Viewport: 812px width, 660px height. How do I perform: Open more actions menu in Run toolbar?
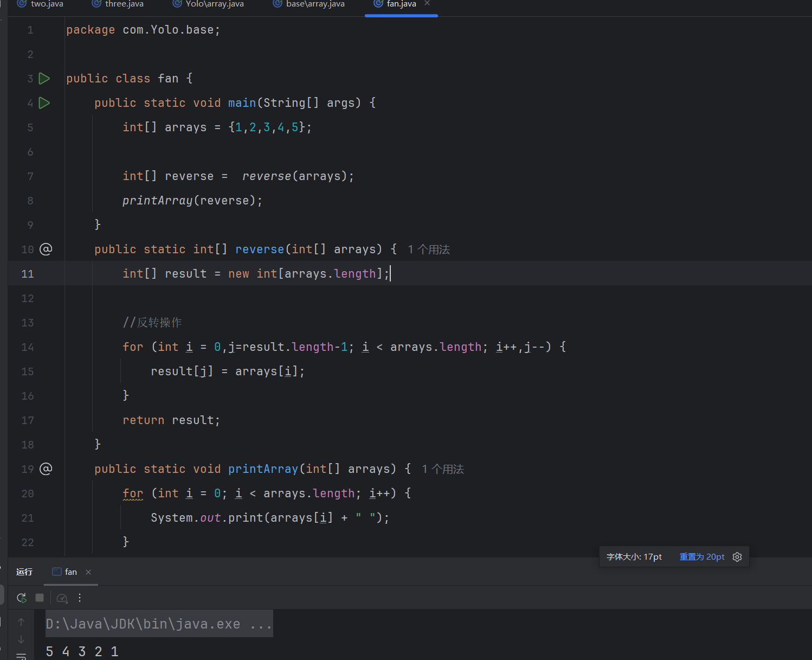[x=80, y=598]
